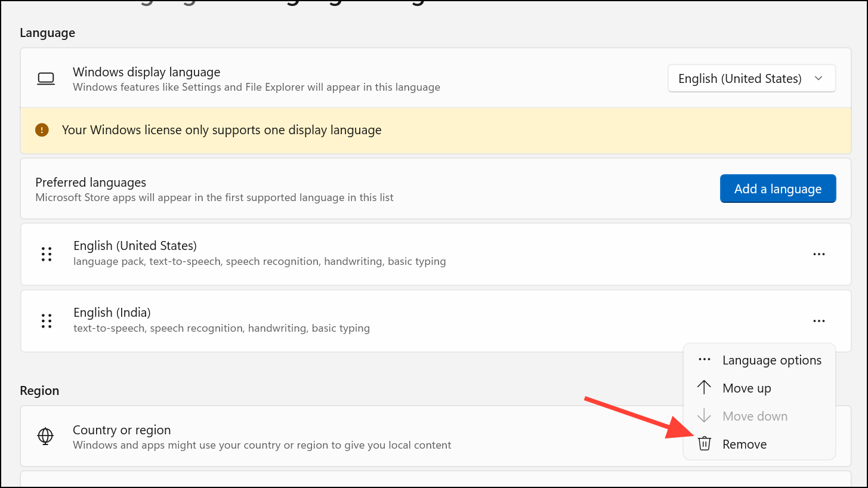Click the Add a language button
868x488 pixels.
[778, 189]
